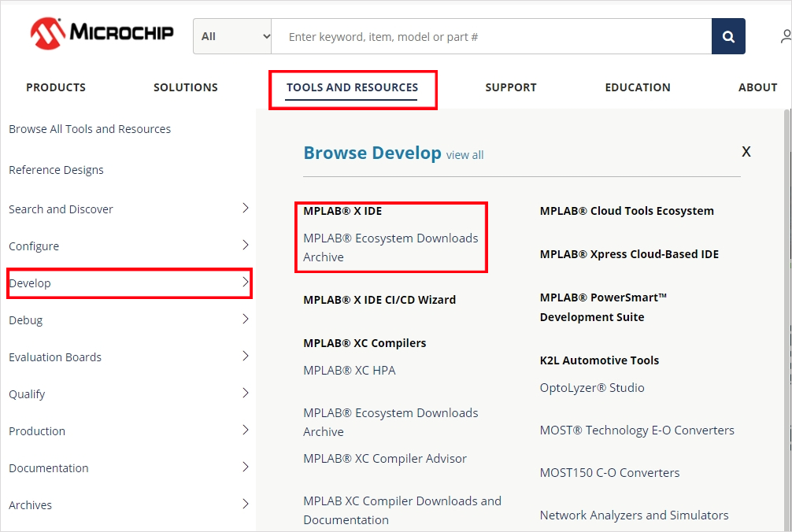This screenshot has height=532, width=792.
Task: Open MPLAB XC HPA link
Action: (350, 371)
